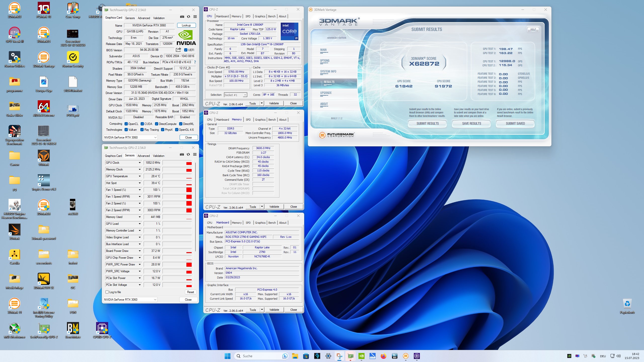
Task: Click the Windows Start button
Action: coord(227,356)
